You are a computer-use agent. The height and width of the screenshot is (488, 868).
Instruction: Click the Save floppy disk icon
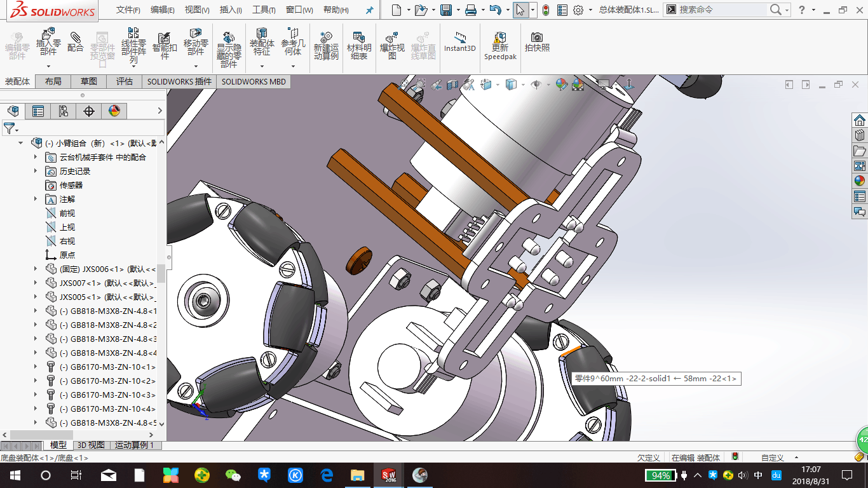pos(446,10)
